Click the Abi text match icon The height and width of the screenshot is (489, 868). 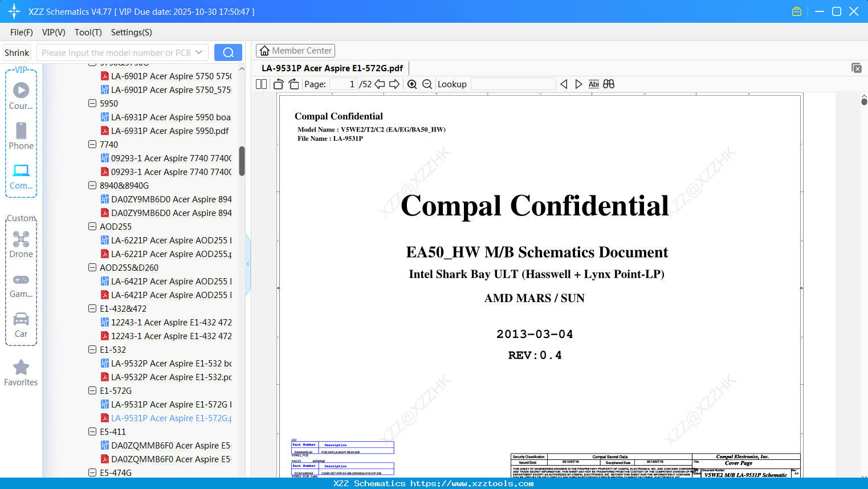click(x=594, y=84)
